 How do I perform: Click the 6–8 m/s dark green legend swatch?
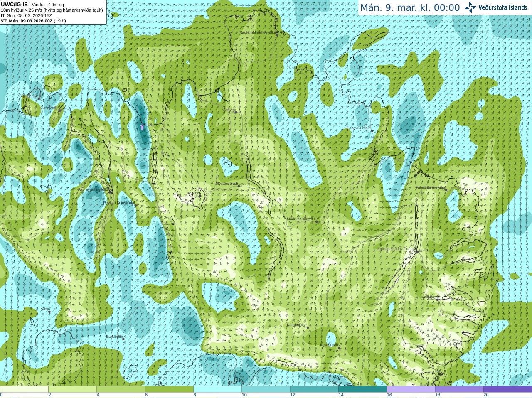169,389
